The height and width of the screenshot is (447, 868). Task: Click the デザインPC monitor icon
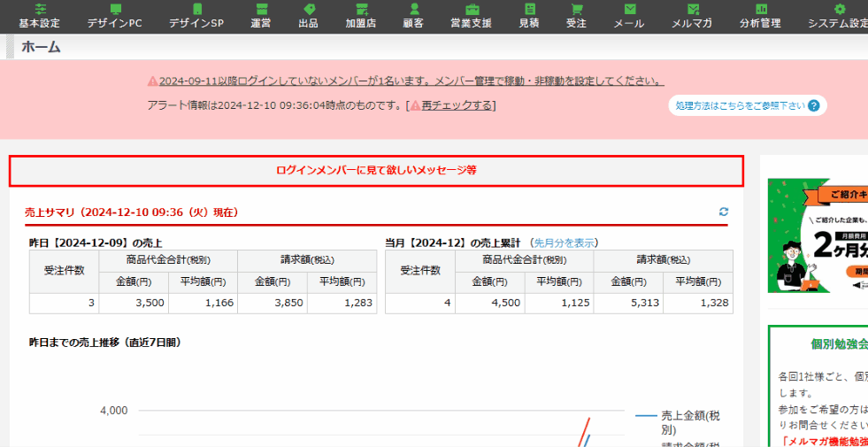click(x=114, y=9)
